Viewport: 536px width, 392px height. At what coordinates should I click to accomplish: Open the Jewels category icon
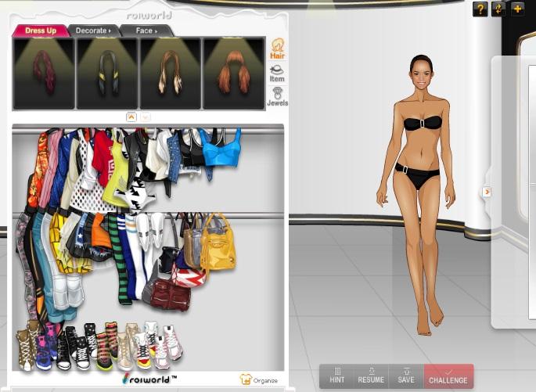click(277, 97)
